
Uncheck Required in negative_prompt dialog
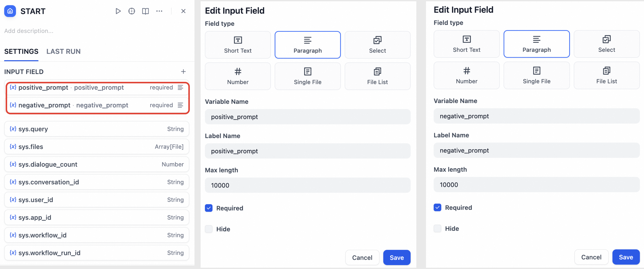click(x=437, y=207)
